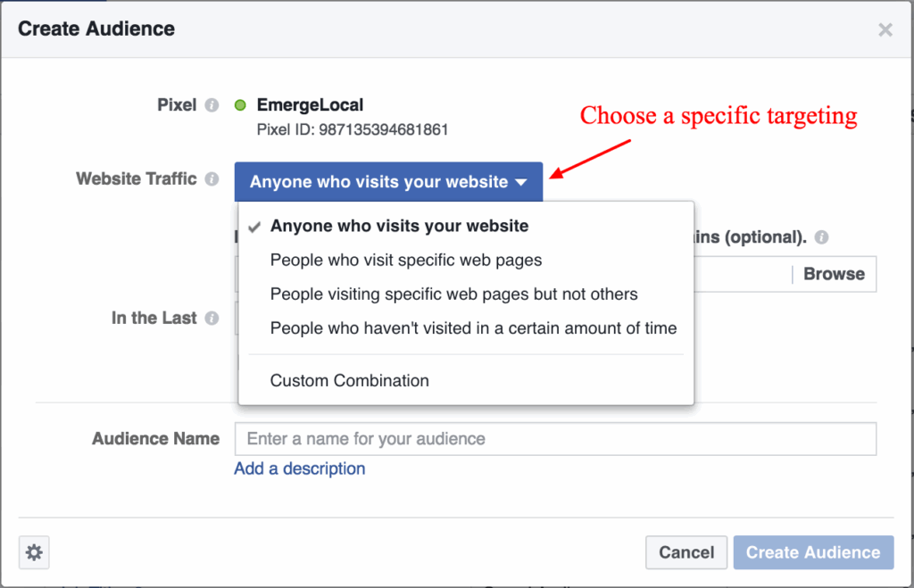Open settings via the gear icon
914x588 pixels.
pos(33,552)
